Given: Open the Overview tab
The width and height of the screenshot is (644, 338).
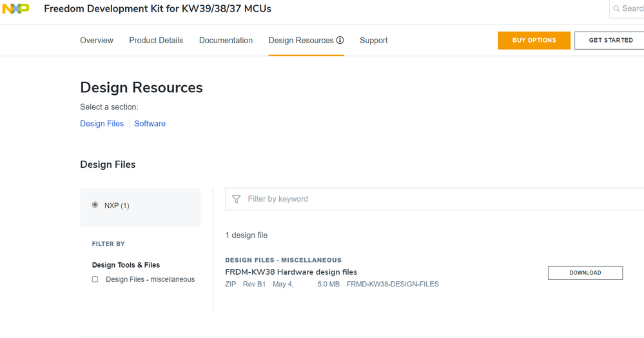Looking at the screenshot, I should [97, 40].
